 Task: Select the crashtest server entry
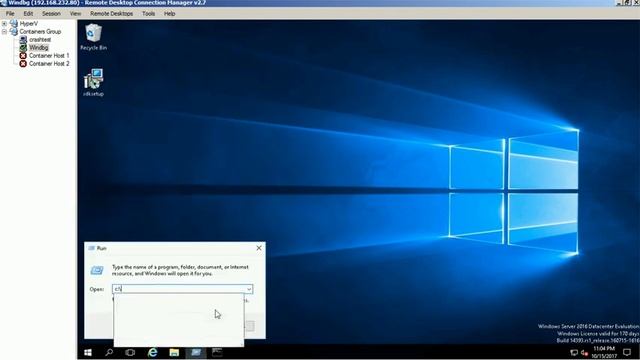[40, 40]
